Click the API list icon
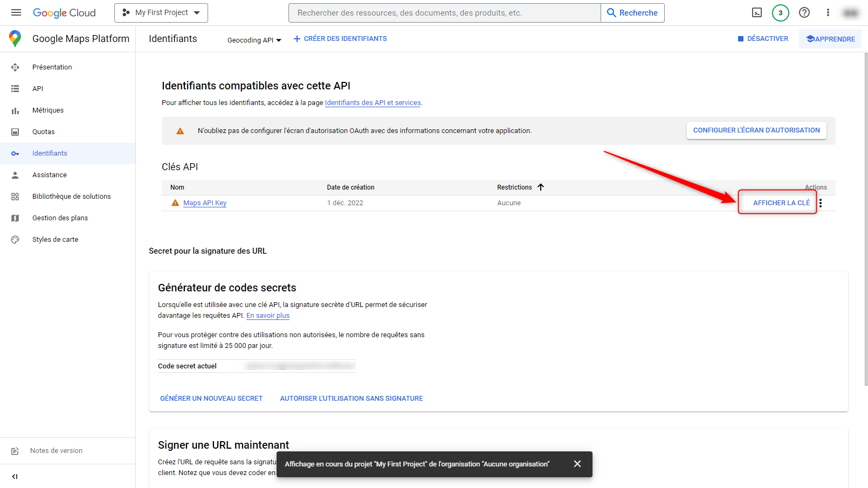 click(x=15, y=89)
